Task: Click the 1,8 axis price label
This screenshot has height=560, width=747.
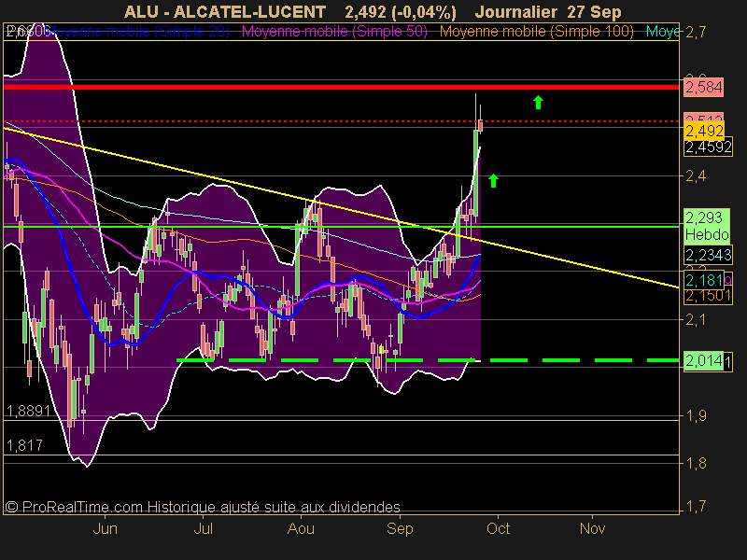Action: coord(696,463)
